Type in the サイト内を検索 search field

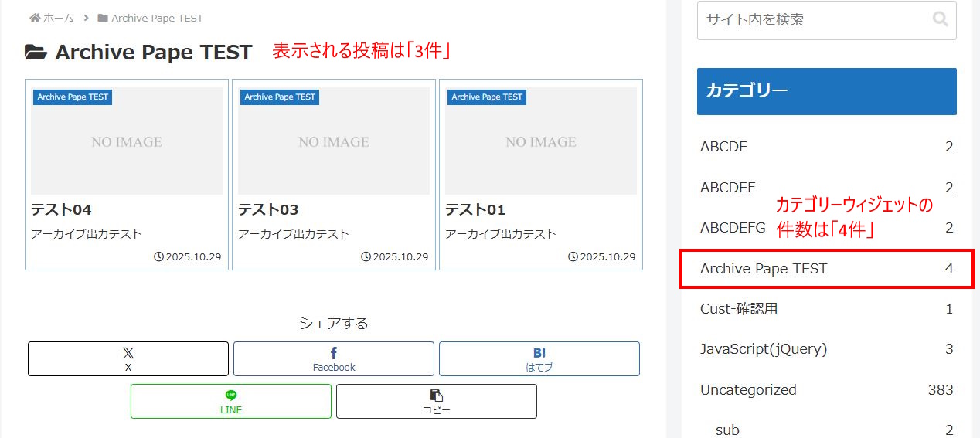pos(812,20)
